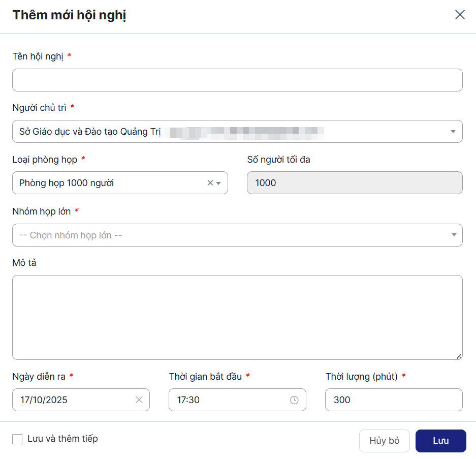Screen dimensions: 476x459
Task: Click inside the Mô tả text area
Action: tap(237, 317)
